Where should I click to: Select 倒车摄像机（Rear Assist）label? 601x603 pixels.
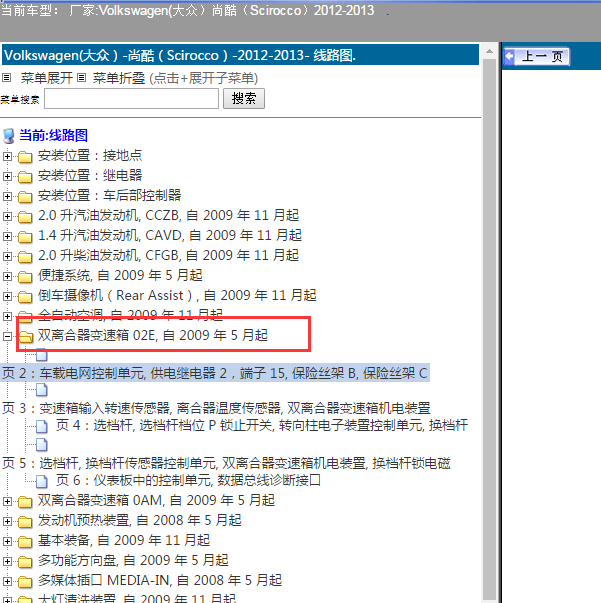coord(177,295)
